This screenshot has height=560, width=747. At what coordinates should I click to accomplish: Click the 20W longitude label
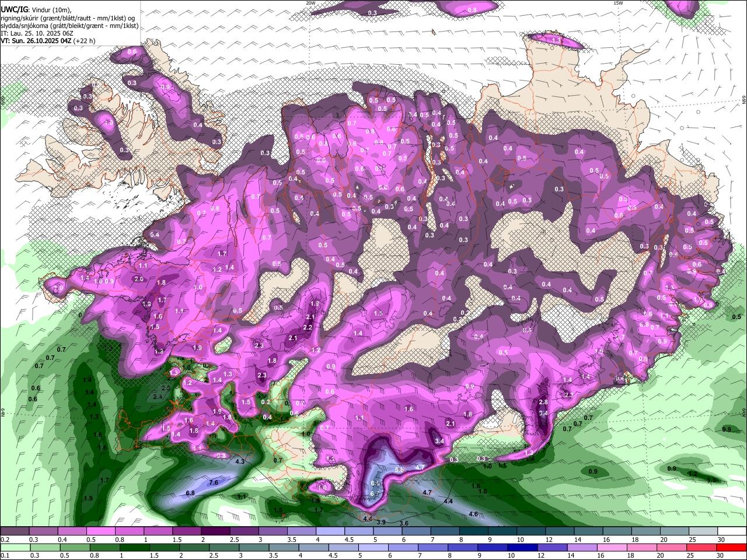(311, 3)
